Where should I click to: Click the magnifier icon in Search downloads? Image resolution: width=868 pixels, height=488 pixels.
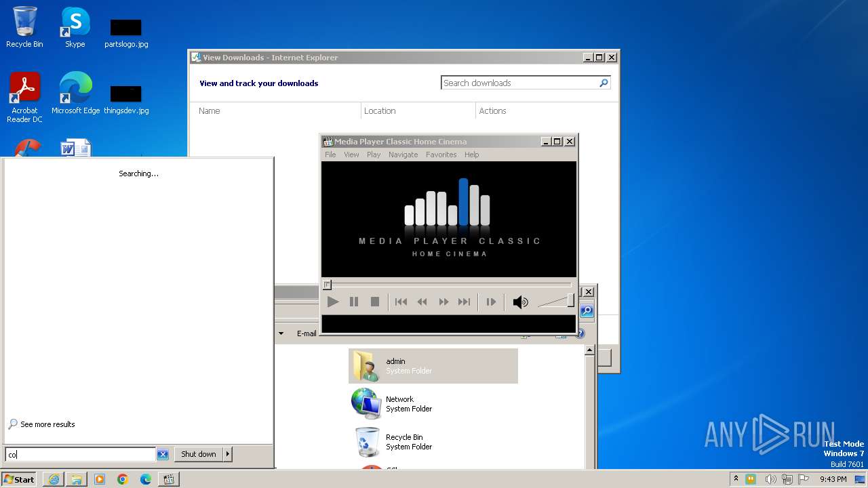tap(604, 83)
